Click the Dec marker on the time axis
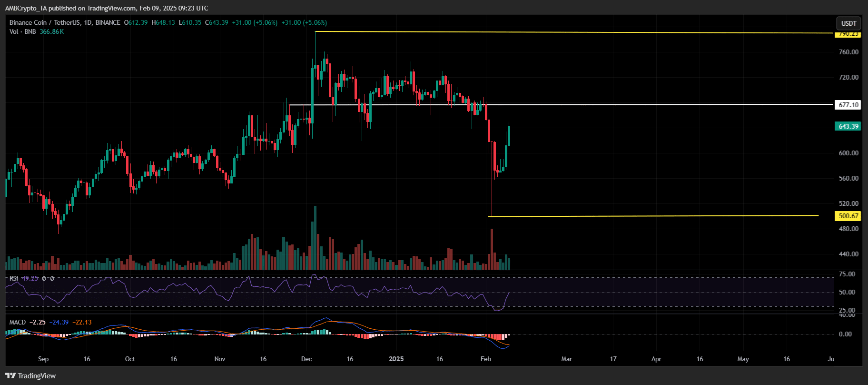 point(306,359)
